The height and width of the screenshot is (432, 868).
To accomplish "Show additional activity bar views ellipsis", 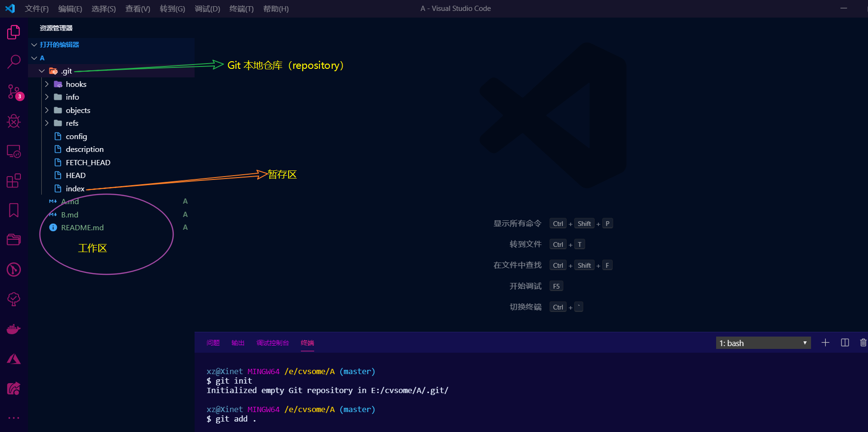I will click(x=14, y=418).
